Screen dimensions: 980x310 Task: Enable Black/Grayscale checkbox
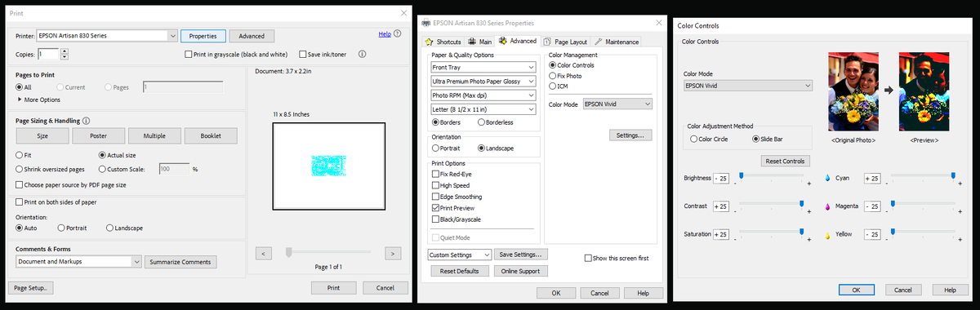[x=435, y=219]
